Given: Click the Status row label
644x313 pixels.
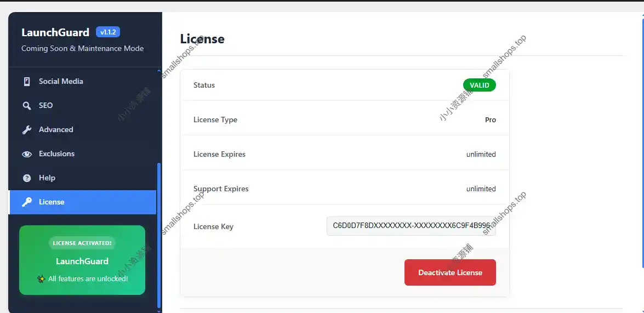Looking at the screenshot, I should coord(204,85).
